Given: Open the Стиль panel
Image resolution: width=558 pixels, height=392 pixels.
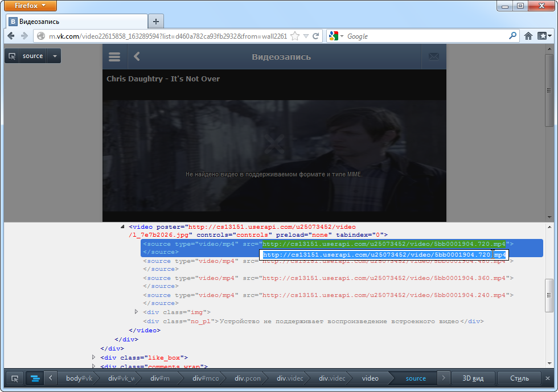Looking at the screenshot, I should (x=519, y=378).
